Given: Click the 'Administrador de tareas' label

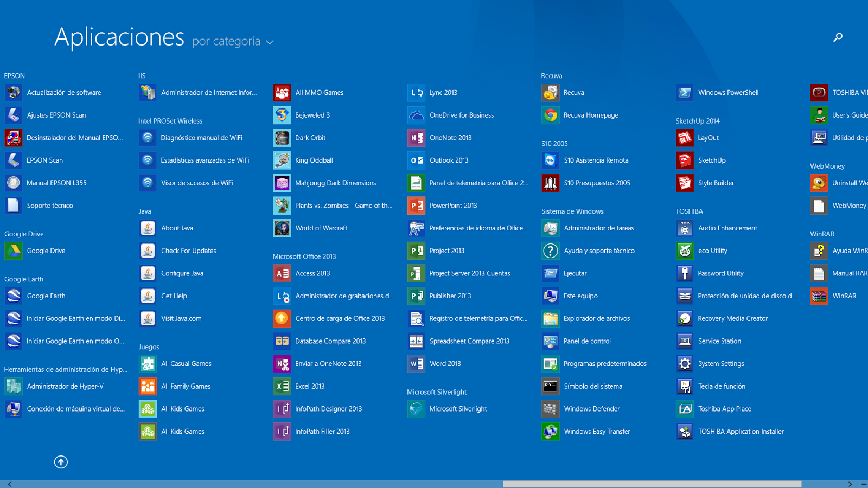Looking at the screenshot, I should (x=599, y=228).
